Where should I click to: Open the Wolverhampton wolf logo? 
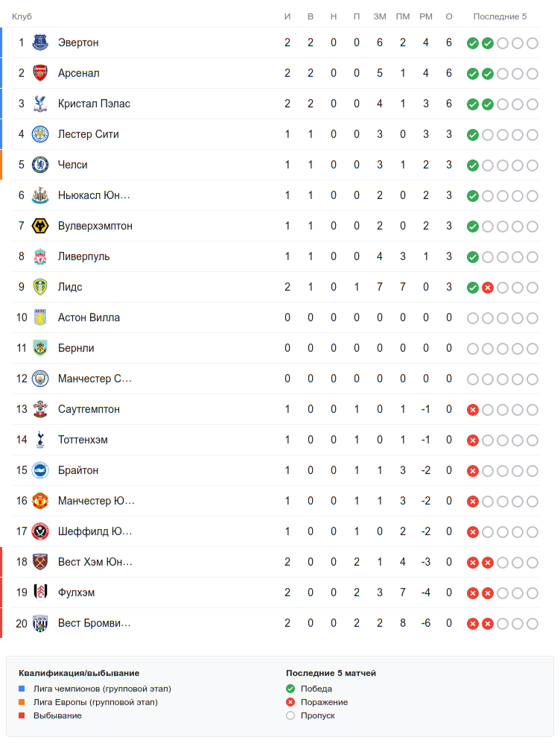coord(40,226)
